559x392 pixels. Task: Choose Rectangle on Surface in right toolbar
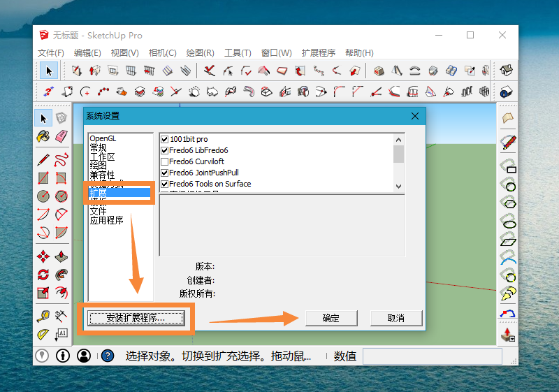508,166
